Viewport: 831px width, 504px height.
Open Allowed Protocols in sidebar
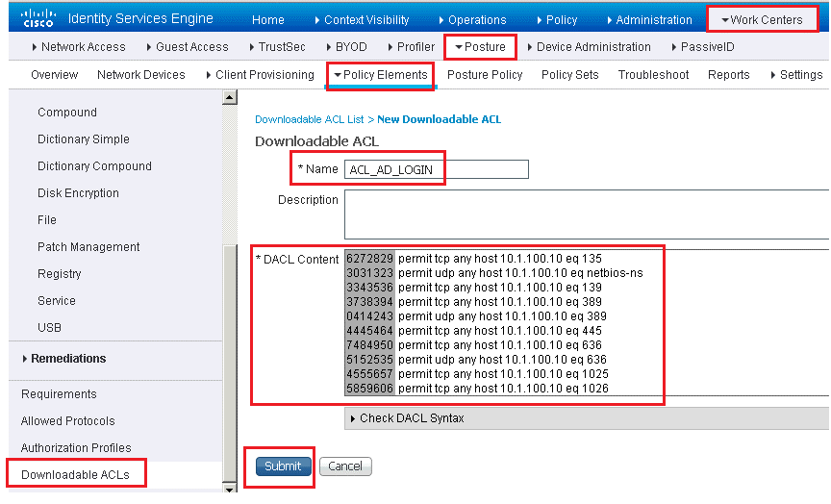[68, 421]
